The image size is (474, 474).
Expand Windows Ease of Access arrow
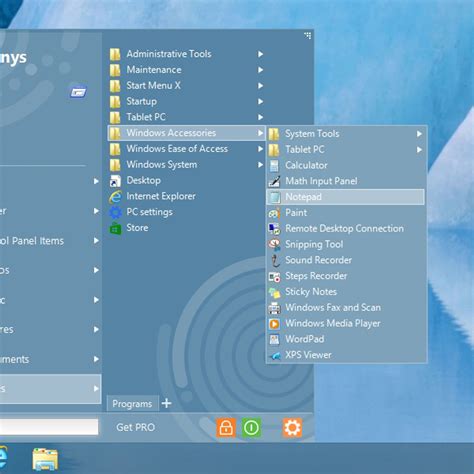[x=260, y=149]
